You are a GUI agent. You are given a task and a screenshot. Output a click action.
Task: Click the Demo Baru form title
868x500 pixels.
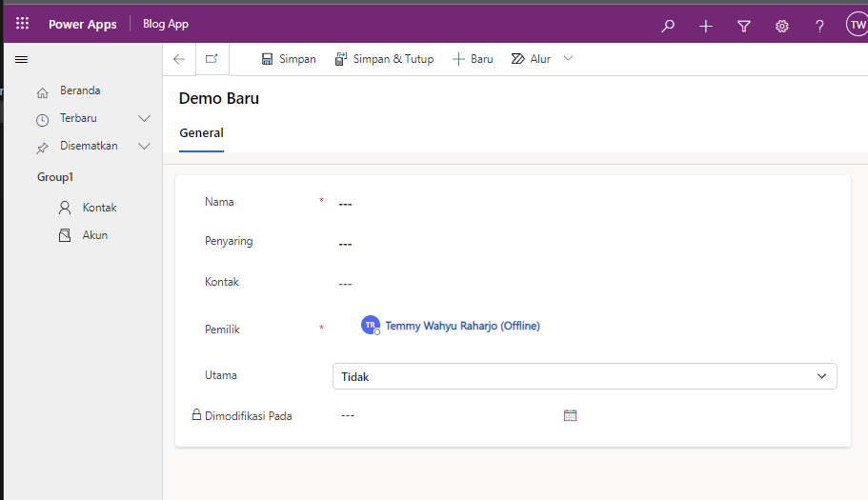[218, 98]
